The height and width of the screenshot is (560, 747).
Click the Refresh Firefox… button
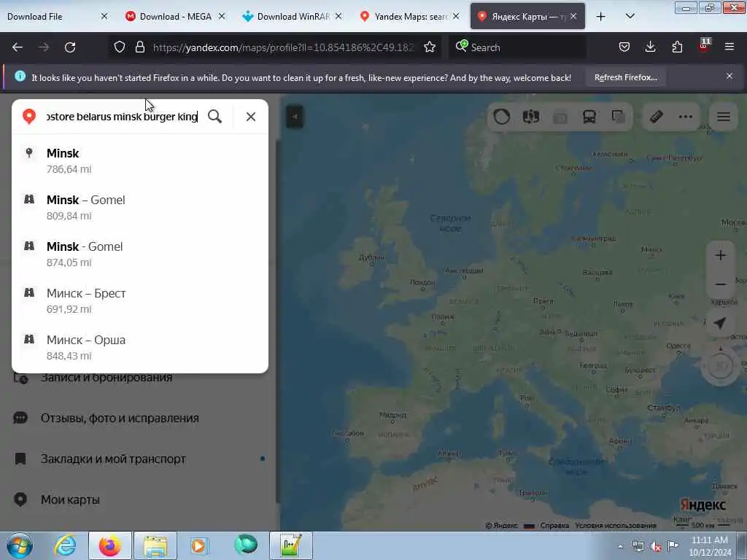[625, 77]
